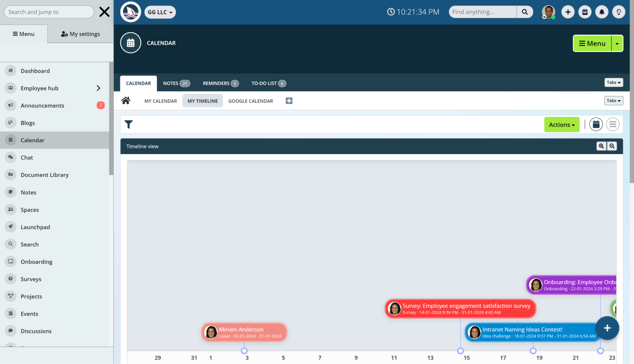Click the filter icon above the timeline
The height and width of the screenshot is (364, 634).
pyautogui.click(x=129, y=124)
